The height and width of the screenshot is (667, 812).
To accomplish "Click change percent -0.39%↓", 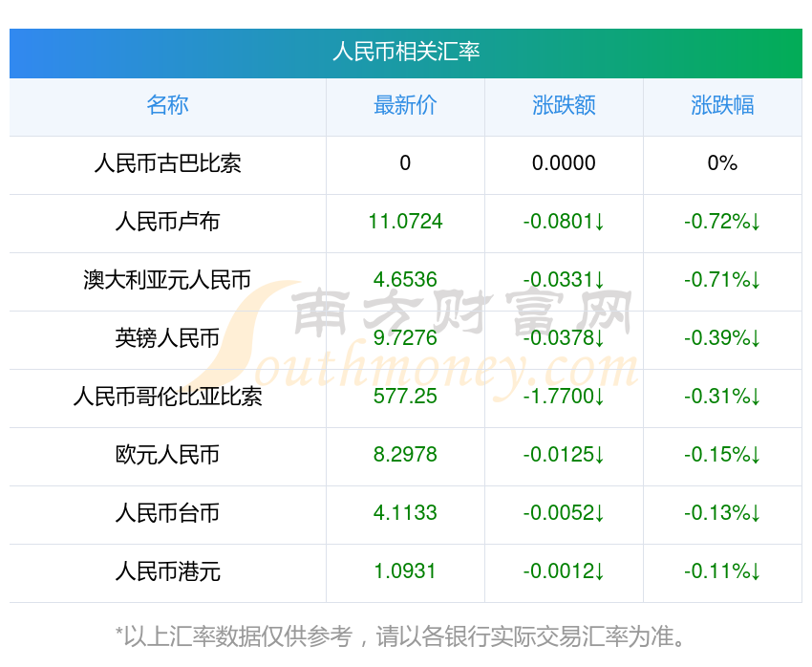I will click(x=722, y=338).
